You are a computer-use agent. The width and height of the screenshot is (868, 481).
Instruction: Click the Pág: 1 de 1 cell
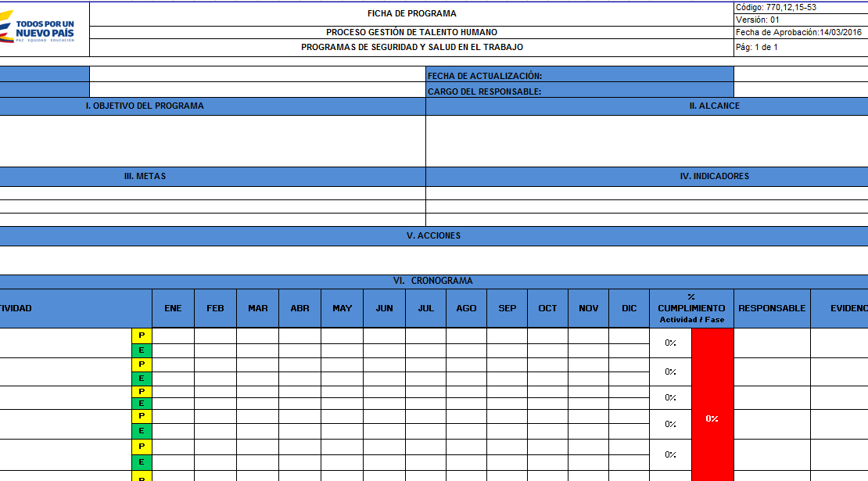(x=801, y=48)
